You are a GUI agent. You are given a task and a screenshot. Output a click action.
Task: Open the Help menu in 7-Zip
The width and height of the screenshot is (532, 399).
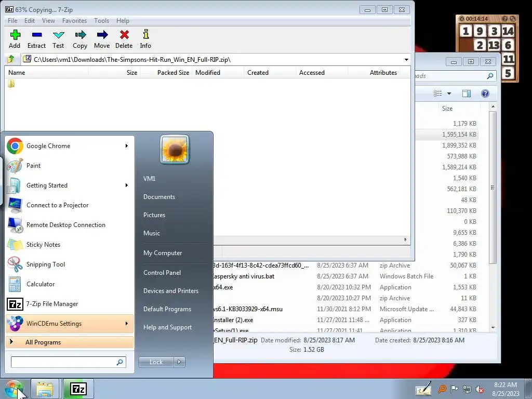tap(123, 21)
